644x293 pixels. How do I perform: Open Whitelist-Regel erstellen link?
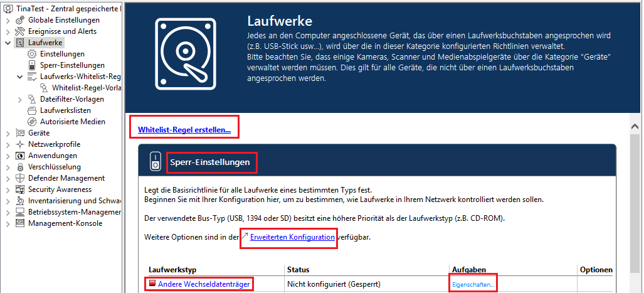(184, 131)
